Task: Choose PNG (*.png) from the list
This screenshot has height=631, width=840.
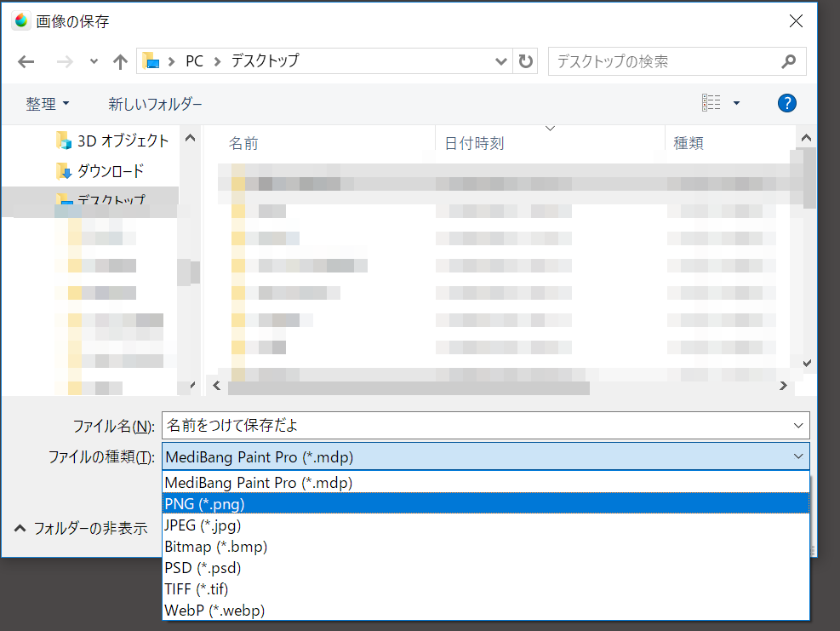Action: coord(485,503)
